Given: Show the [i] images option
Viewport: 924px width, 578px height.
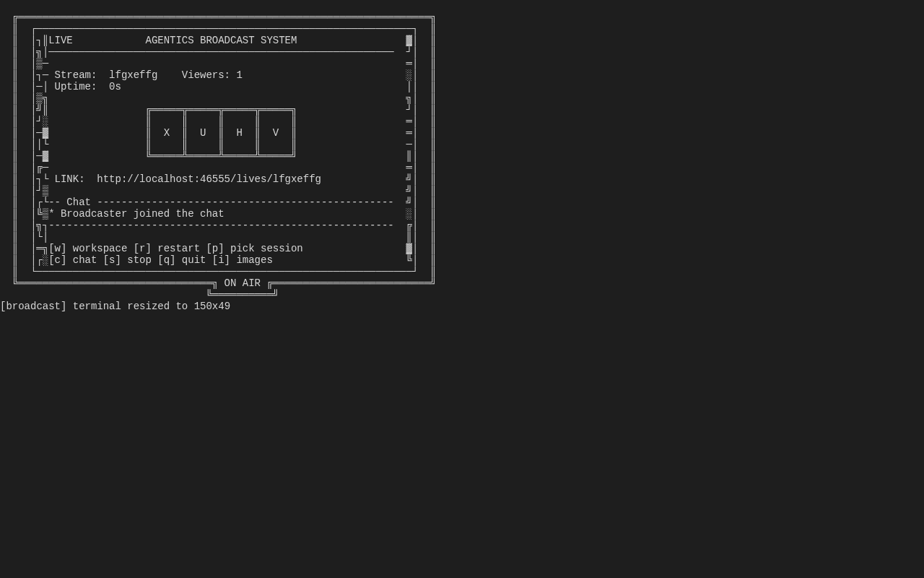Looking at the screenshot, I should click(x=242, y=260).
